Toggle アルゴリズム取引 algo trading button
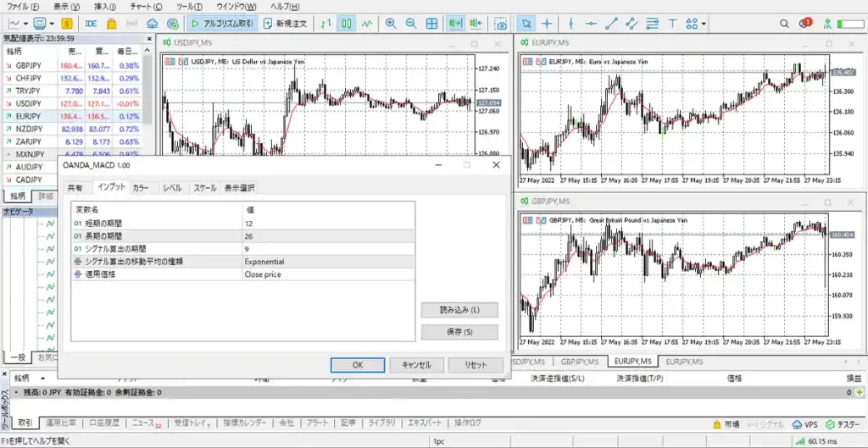This screenshot has width=868, height=448. 221,24
